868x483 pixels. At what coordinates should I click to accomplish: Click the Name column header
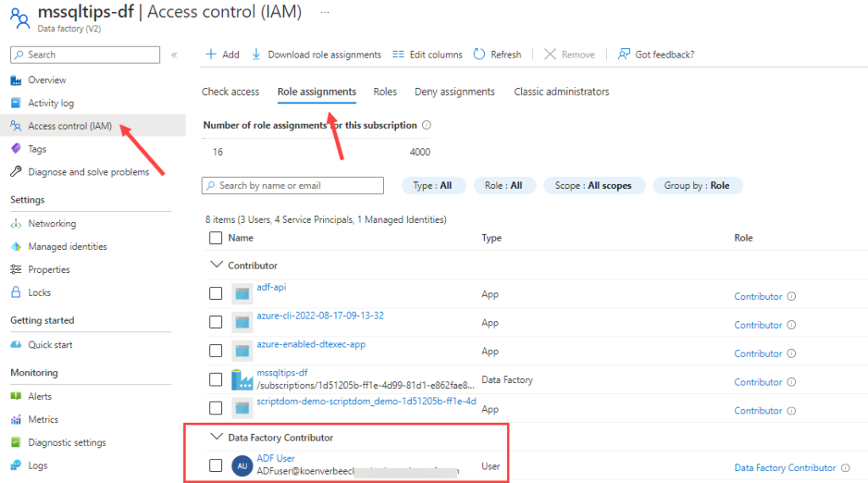(x=241, y=238)
